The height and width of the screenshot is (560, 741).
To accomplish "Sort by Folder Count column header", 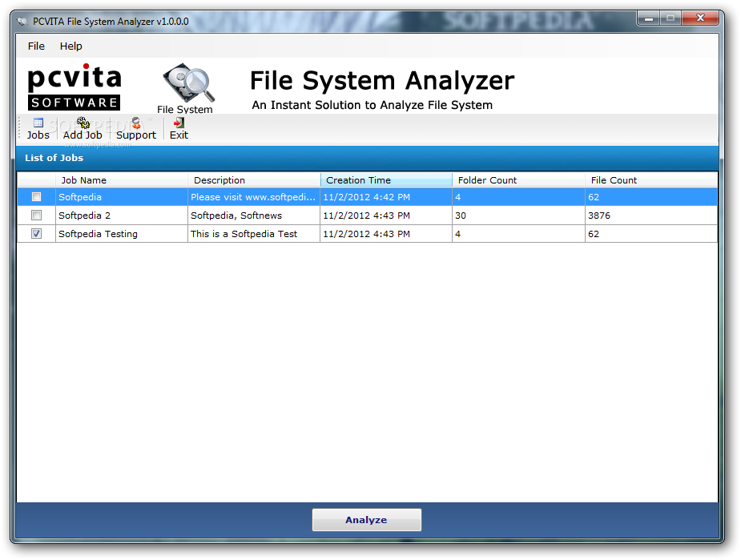I will (518, 180).
